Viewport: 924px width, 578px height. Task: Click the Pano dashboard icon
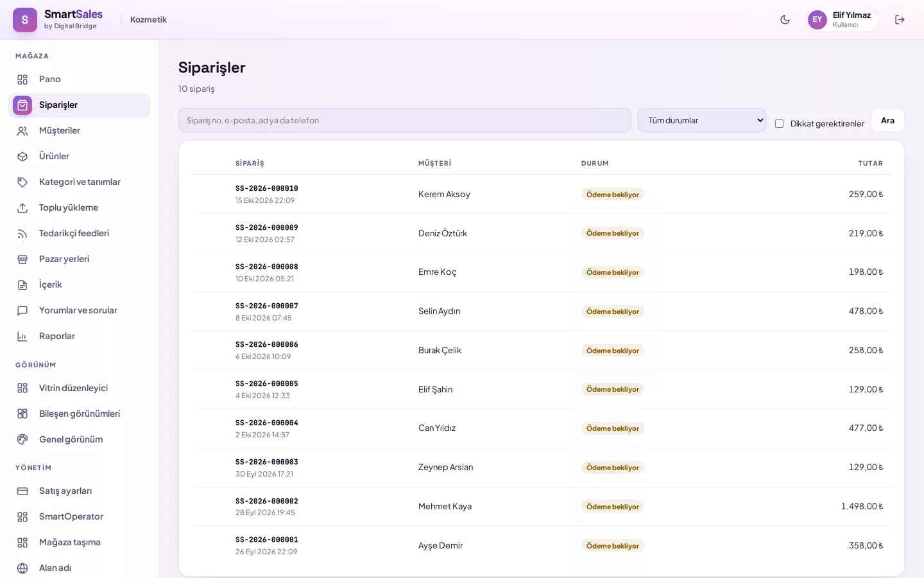pos(22,80)
